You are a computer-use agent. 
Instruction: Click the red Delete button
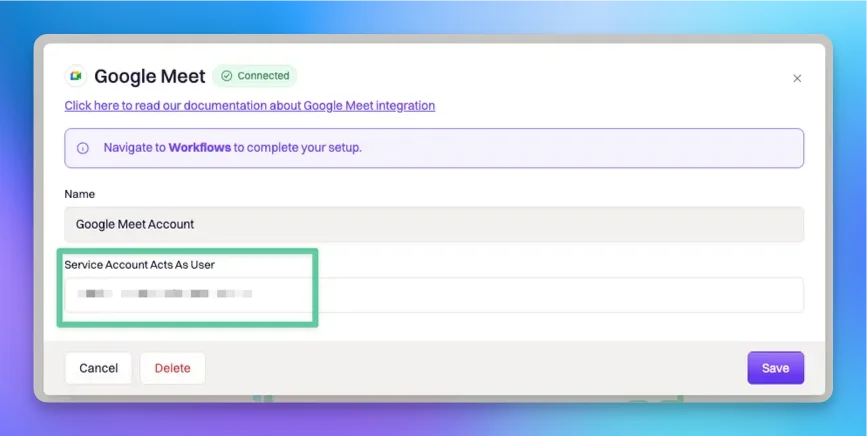click(173, 368)
